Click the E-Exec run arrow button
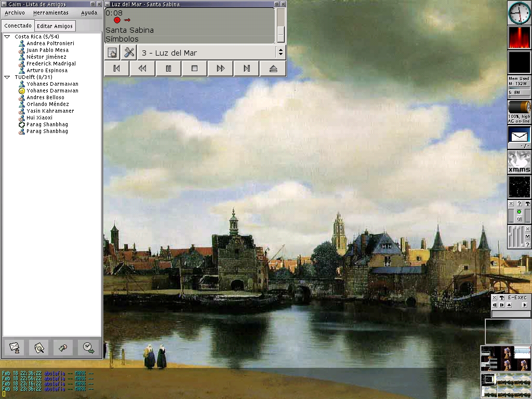 pyautogui.click(x=525, y=305)
